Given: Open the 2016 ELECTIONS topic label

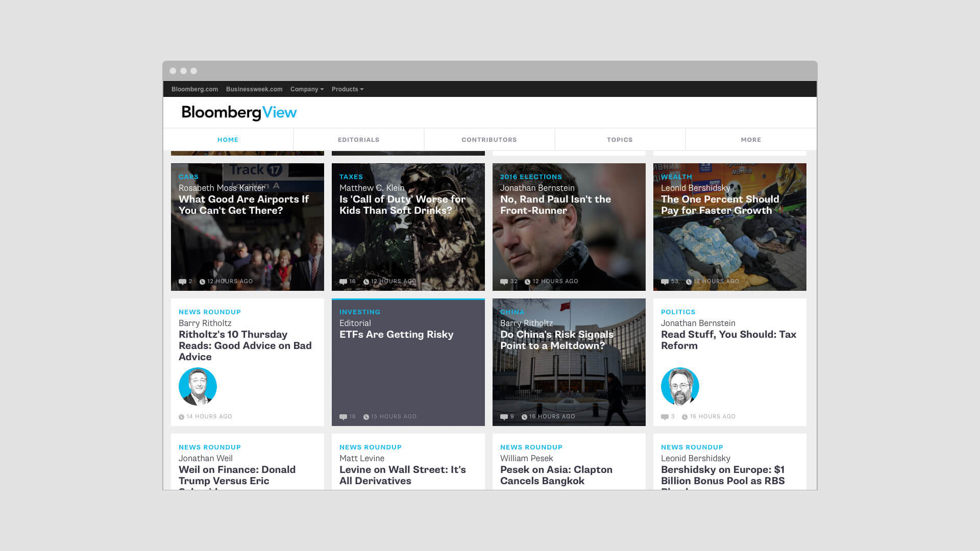Looking at the screenshot, I should point(531,177).
